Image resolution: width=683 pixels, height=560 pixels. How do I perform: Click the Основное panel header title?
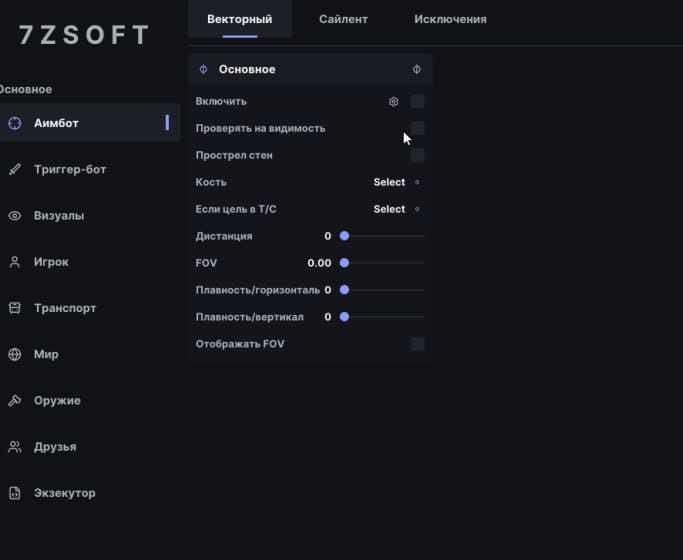click(247, 69)
